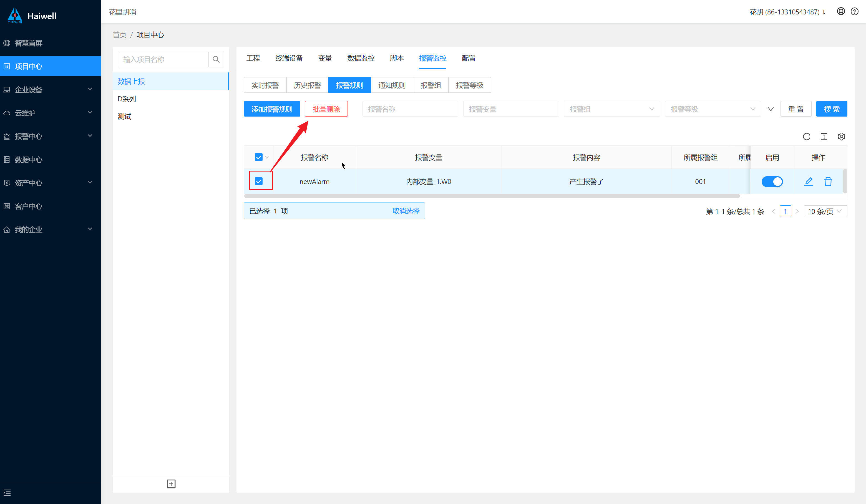This screenshot has height=504, width=866.
Task: Open table column settings gear
Action: pyautogui.click(x=841, y=136)
